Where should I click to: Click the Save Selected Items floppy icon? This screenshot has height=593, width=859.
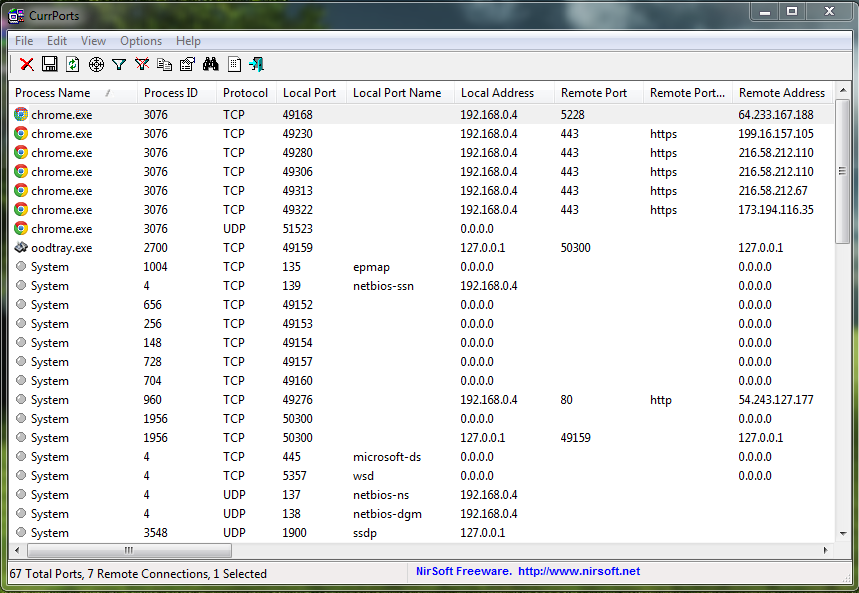point(50,64)
